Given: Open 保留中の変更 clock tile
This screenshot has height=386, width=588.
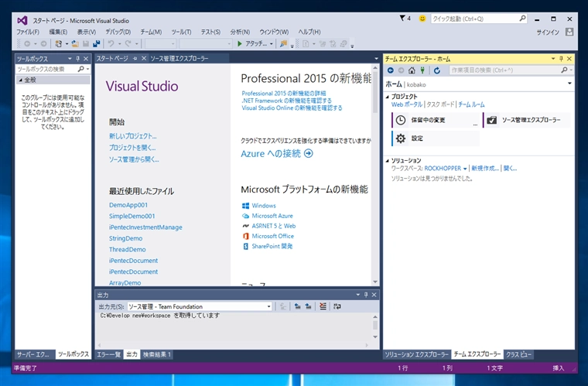Looking at the screenshot, I should (x=435, y=121).
